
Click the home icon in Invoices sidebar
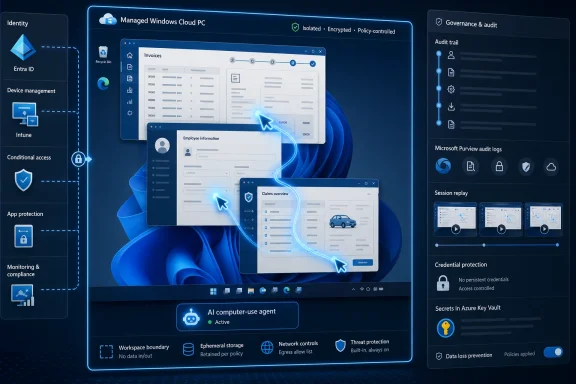point(130,55)
